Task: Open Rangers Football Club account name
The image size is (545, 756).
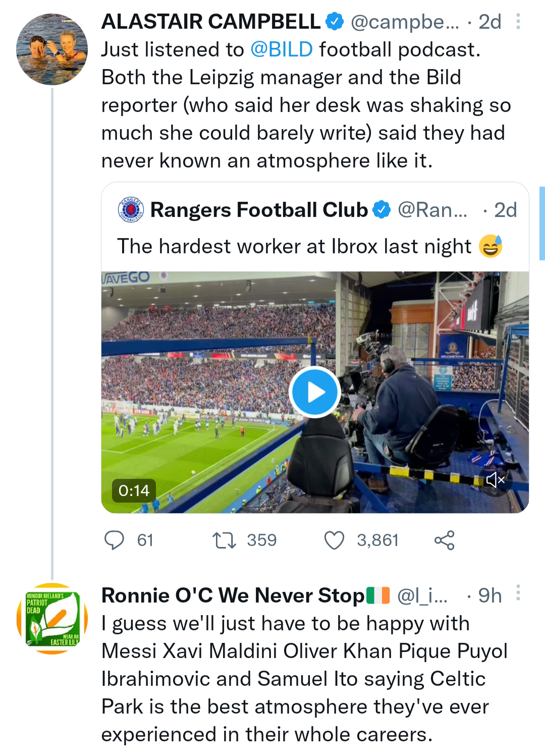Action: (x=259, y=210)
